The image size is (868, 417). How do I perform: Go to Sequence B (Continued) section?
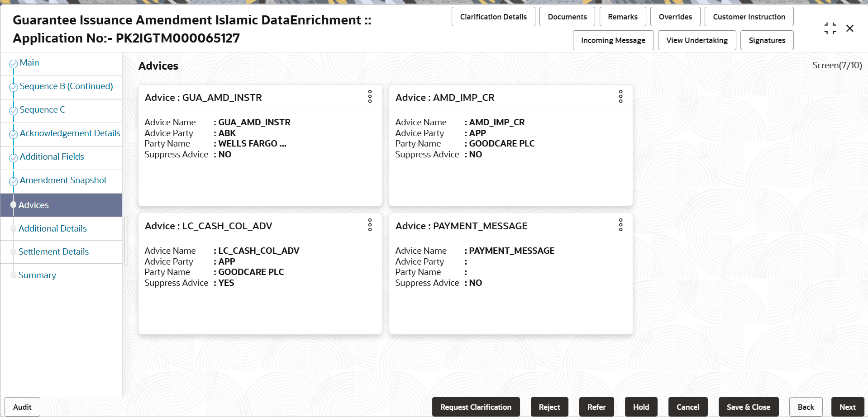coord(66,86)
